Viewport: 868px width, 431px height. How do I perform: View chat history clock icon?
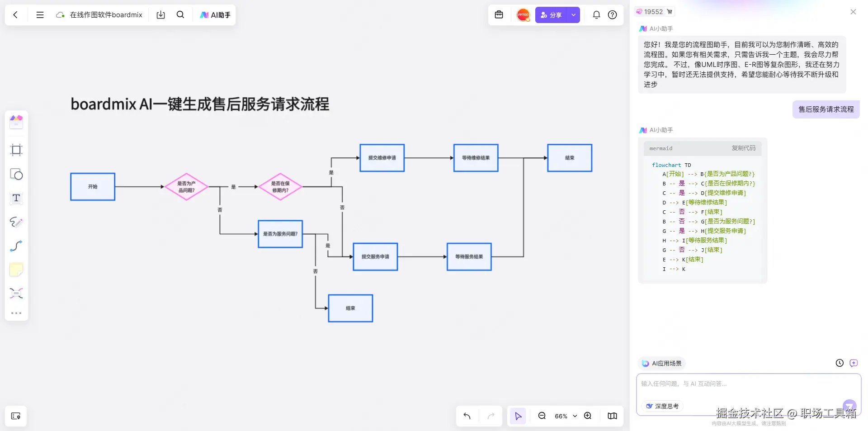[x=840, y=363]
